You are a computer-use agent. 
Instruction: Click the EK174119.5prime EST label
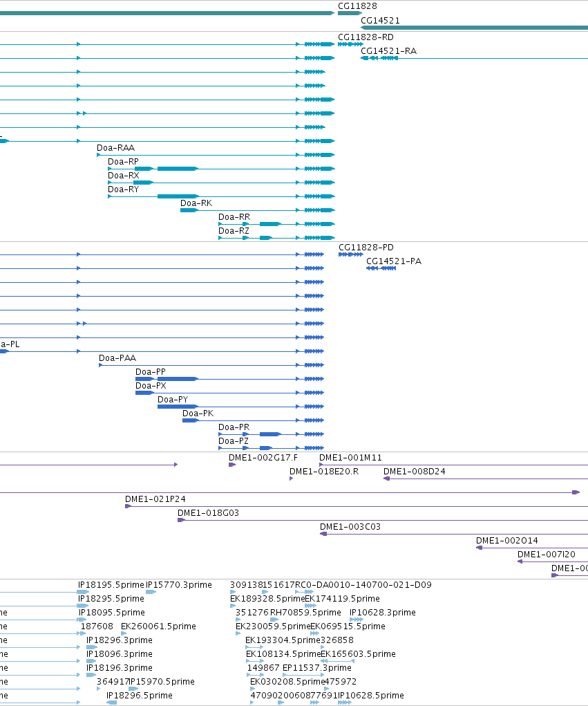(342, 598)
